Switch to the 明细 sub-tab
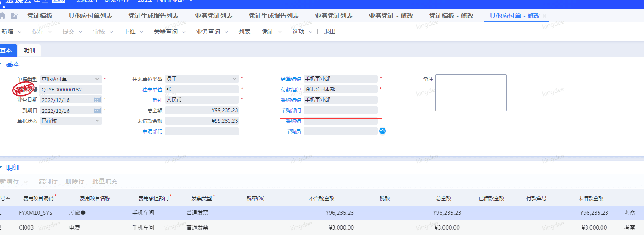 29,50
